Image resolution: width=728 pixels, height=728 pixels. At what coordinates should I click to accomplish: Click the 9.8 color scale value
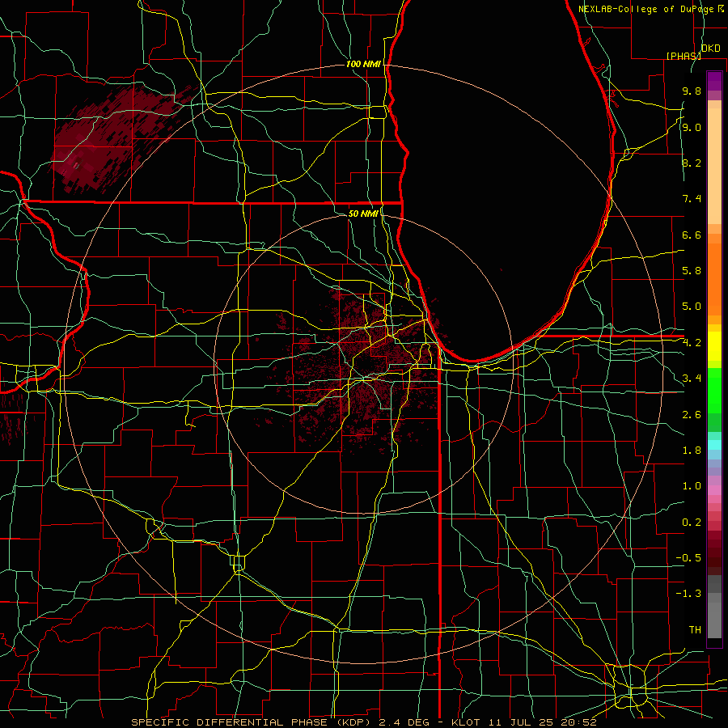(692, 91)
